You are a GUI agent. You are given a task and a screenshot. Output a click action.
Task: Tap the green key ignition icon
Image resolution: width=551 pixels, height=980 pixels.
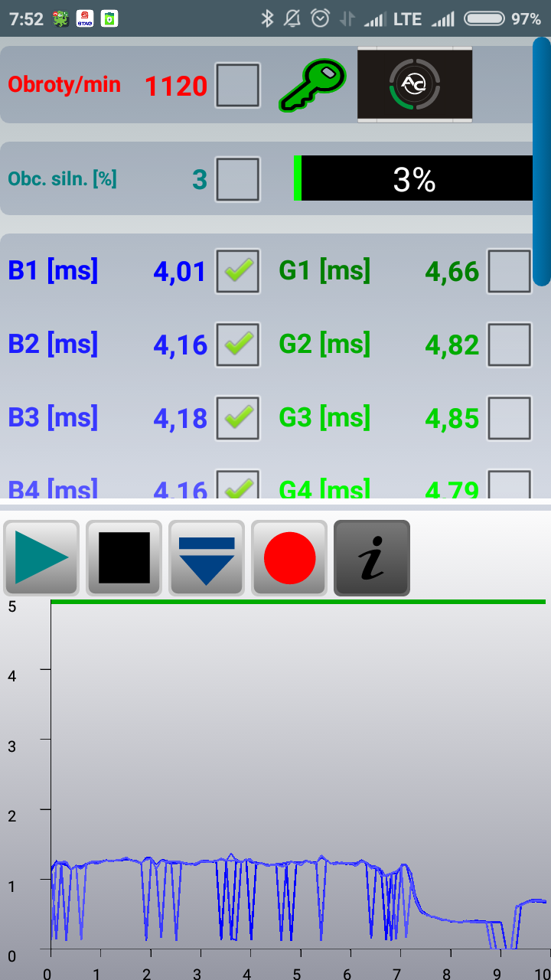[312, 85]
